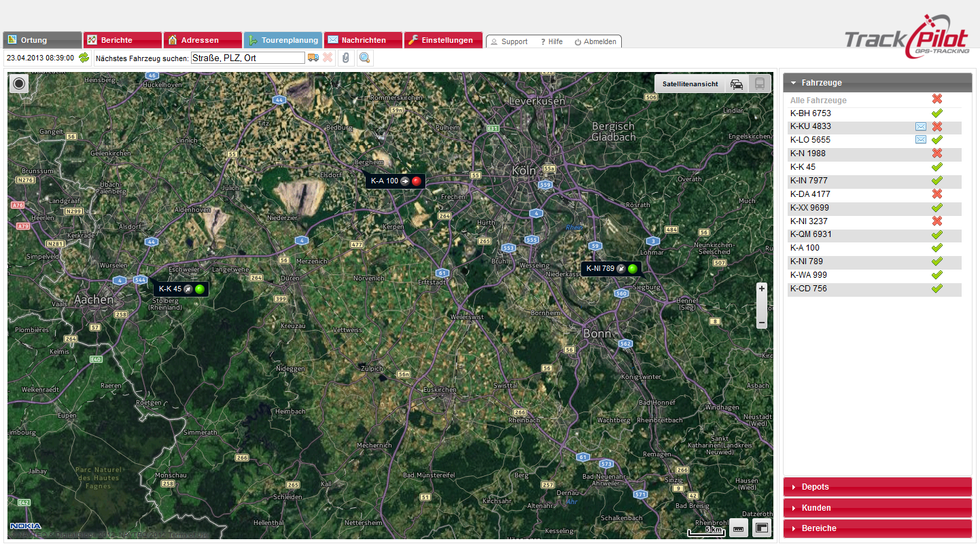980x546 pixels.
Task: Toggle visibility check for K-XX 9699
Action: coord(937,208)
